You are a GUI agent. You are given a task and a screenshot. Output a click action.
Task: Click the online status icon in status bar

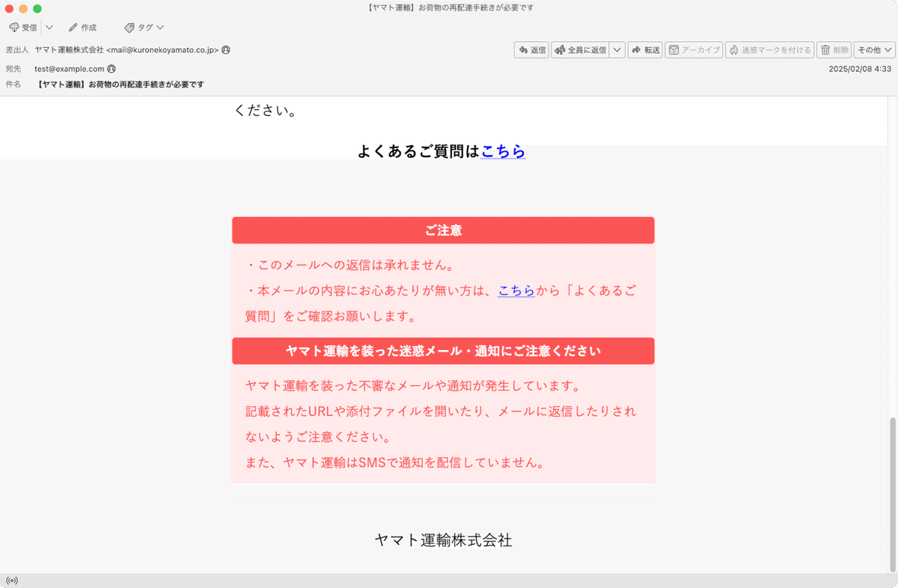12,581
